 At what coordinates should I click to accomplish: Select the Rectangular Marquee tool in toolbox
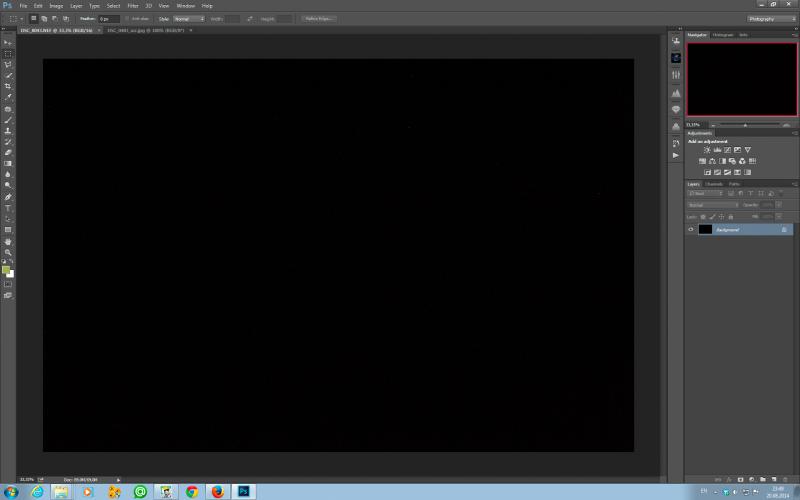click(8, 54)
